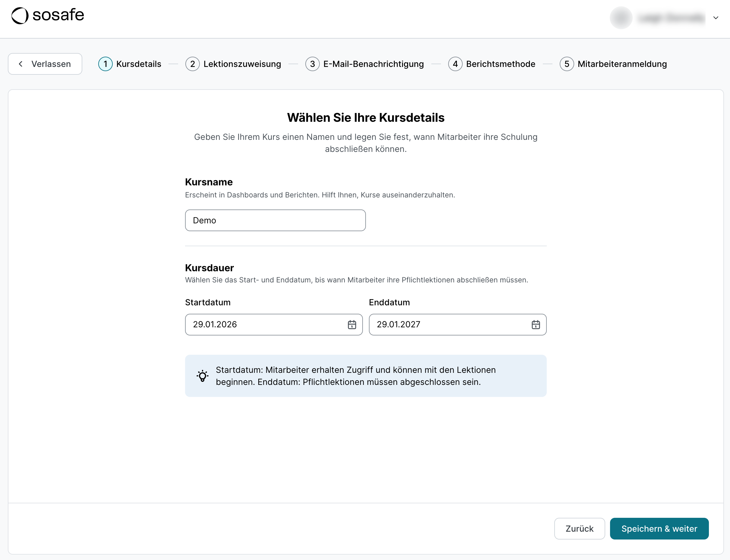The image size is (730, 560).
Task: Select step 3 E-Mail-Benachrichtigung
Action: pos(373,64)
